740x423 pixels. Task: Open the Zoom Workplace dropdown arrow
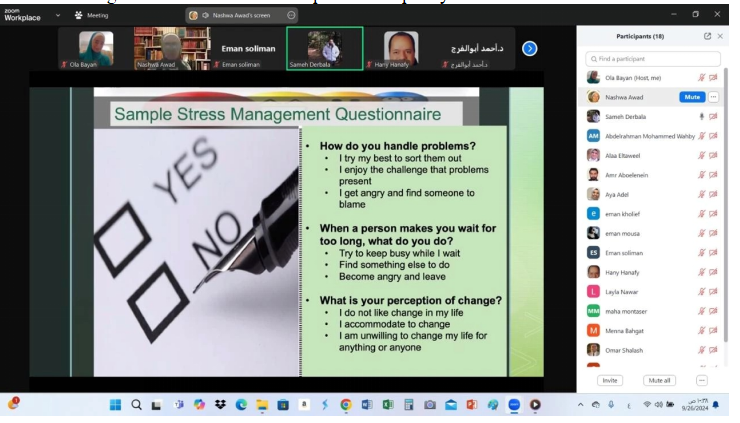tap(58, 15)
